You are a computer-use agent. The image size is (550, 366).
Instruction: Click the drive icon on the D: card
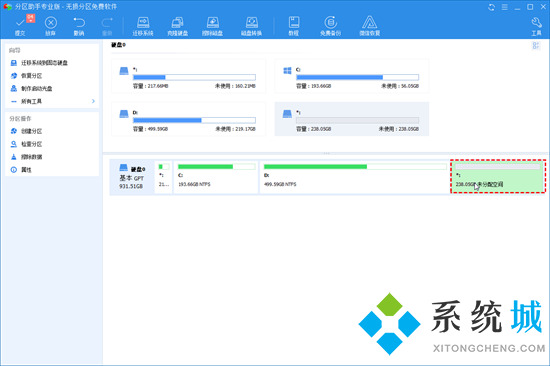pyautogui.click(x=124, y=114)
